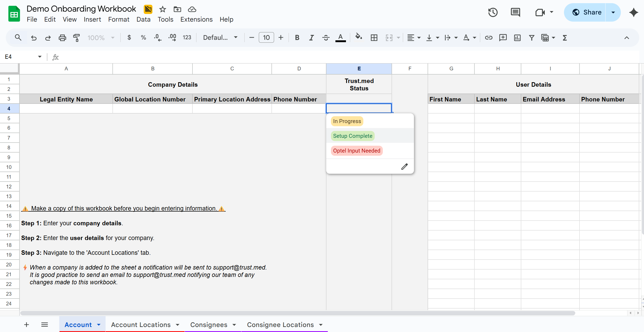Redo the last action
This screenshot has width=644, height=332.
48,38
